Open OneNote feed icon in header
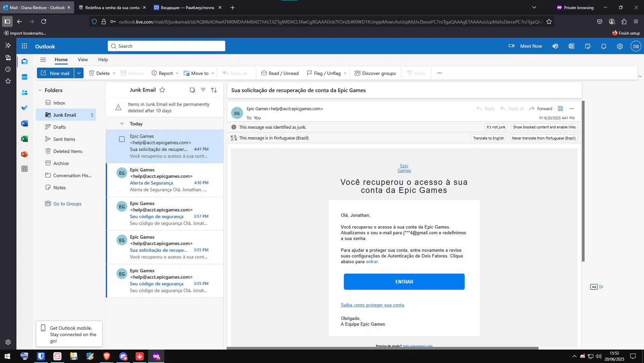The width and height of the screenshot is (644, 363). [571, 46]
